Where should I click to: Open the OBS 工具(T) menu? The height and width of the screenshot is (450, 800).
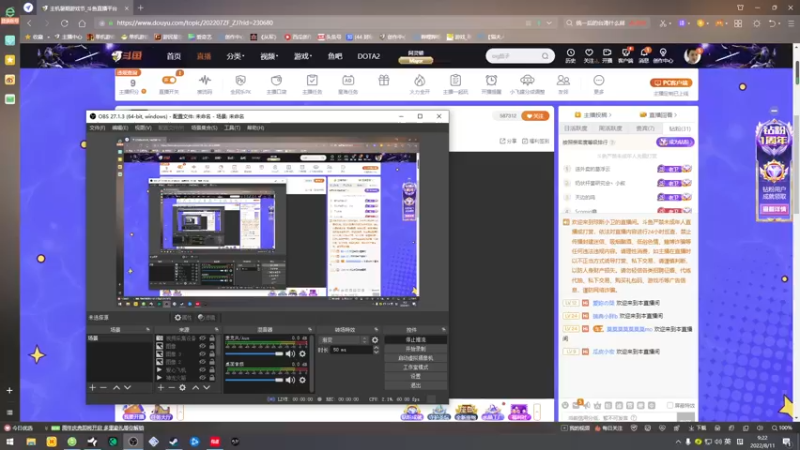232,128
